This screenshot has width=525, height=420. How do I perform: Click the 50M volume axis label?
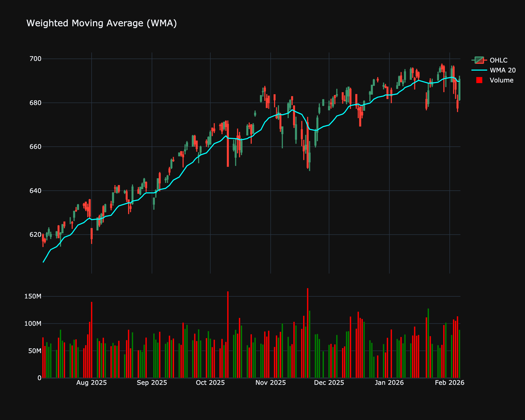tap(35, 351)
